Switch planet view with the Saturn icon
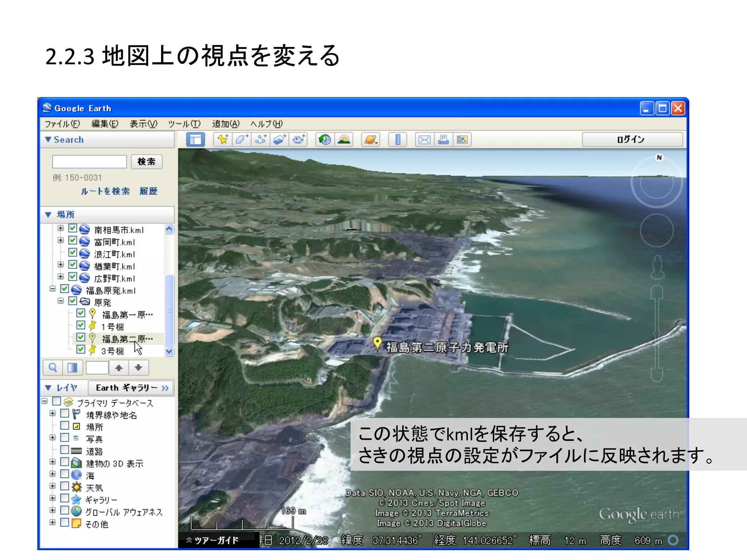The width and height of the screenshot is (747, 560). tap(371, 140)
